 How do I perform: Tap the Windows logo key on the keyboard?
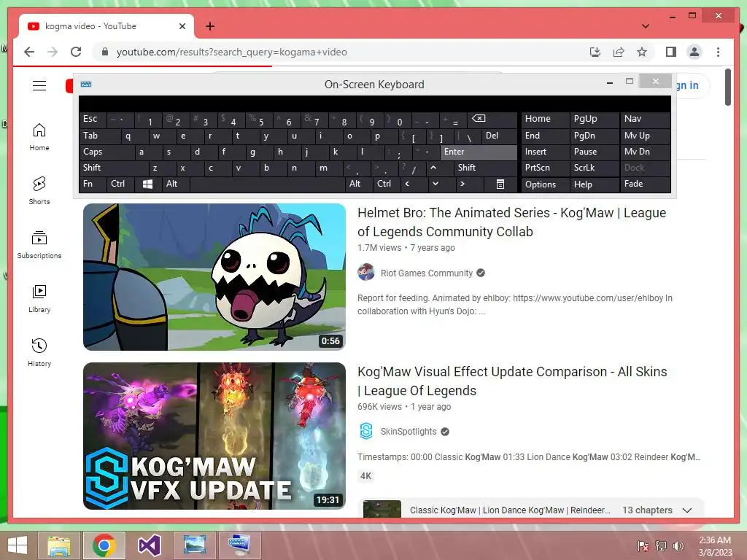coord(147,184)
